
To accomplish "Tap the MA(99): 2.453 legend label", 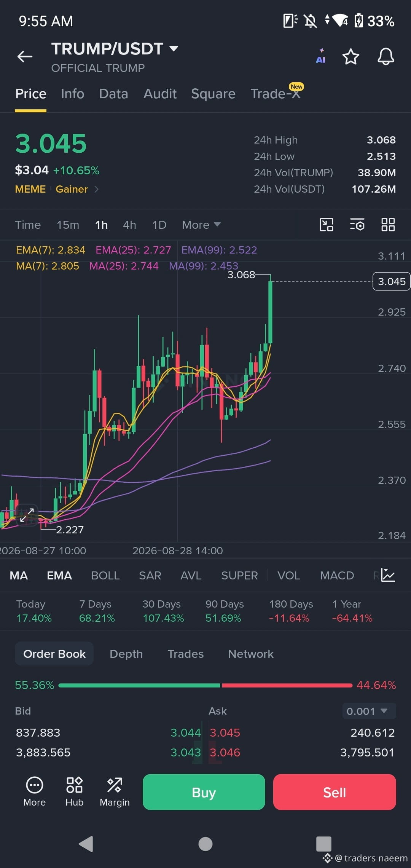I will pyautogui.click(x=203, y=266).
